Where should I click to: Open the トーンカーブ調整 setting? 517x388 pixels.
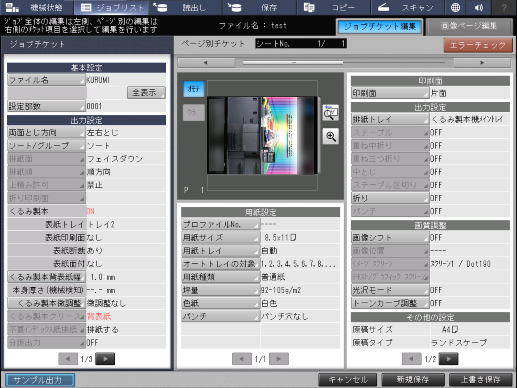coord(390,303)
